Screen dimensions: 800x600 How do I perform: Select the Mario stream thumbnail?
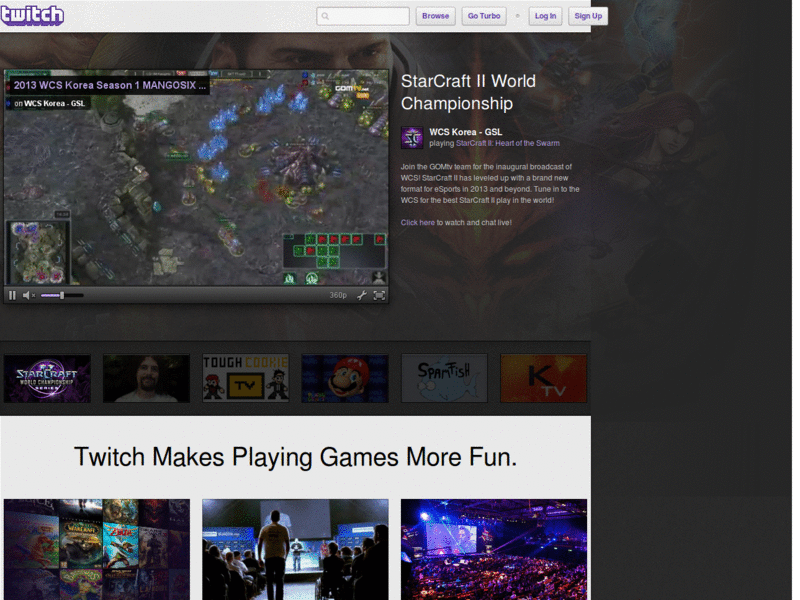(x=345, y=379)
